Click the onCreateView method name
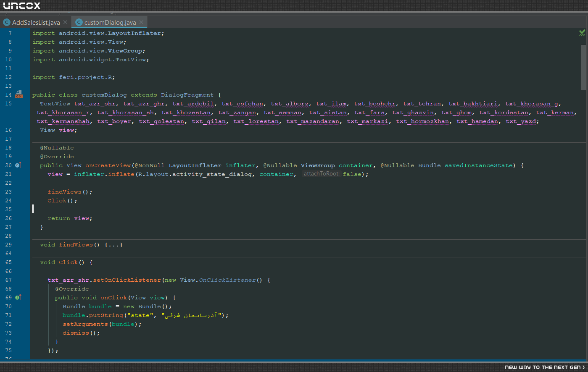Image resolution: width=588 pixels, height=372 pixels. 108,165
